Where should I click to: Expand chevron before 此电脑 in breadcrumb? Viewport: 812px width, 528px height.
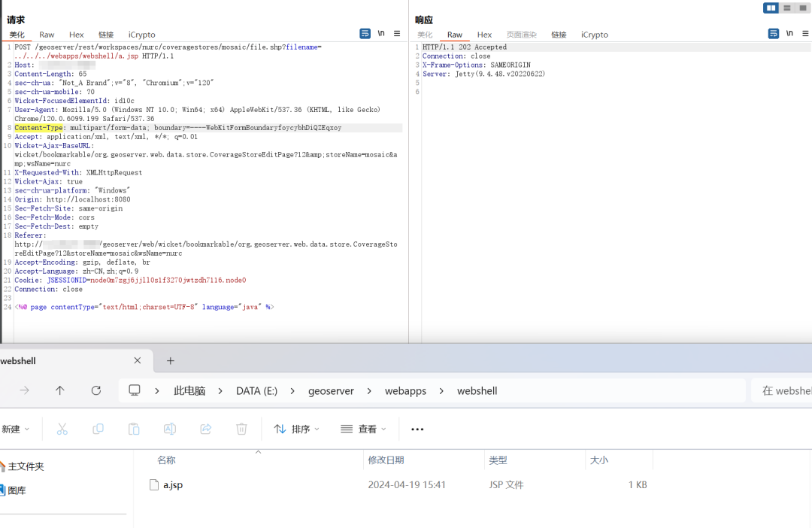pyautogui.click(x=157, y=390)
